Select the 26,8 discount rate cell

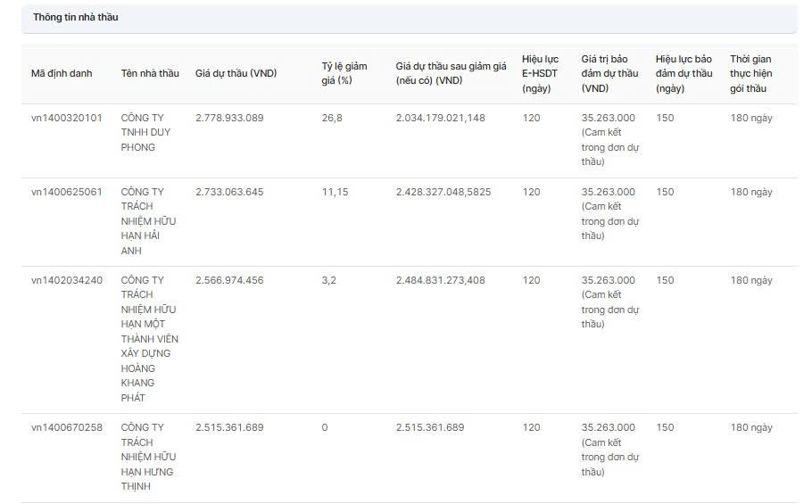(332, 118)
